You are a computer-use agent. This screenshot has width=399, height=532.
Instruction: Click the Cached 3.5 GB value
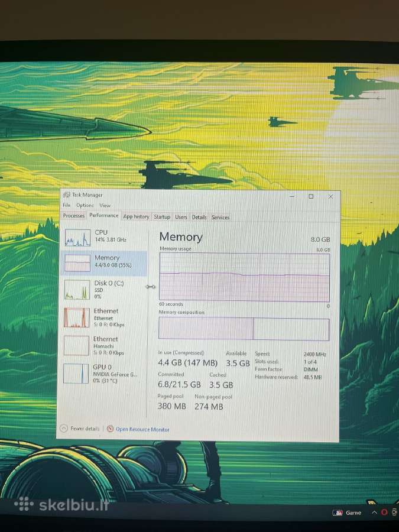(x=221, y=385)
